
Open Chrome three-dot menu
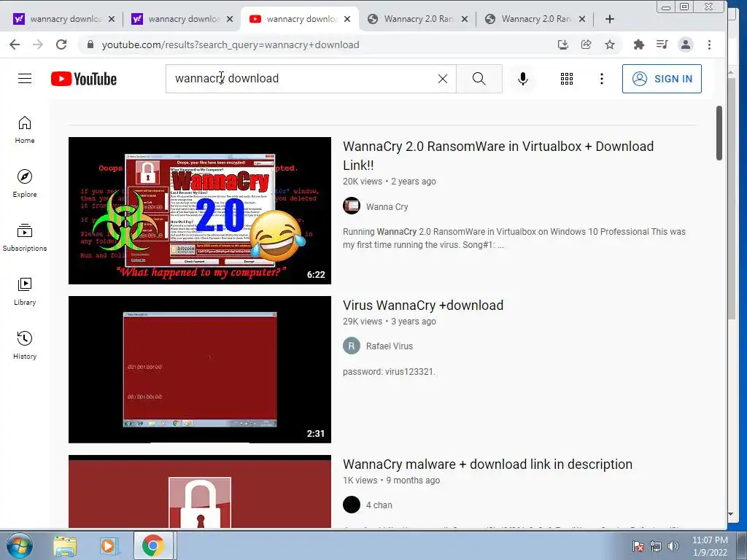click(709, 44)
